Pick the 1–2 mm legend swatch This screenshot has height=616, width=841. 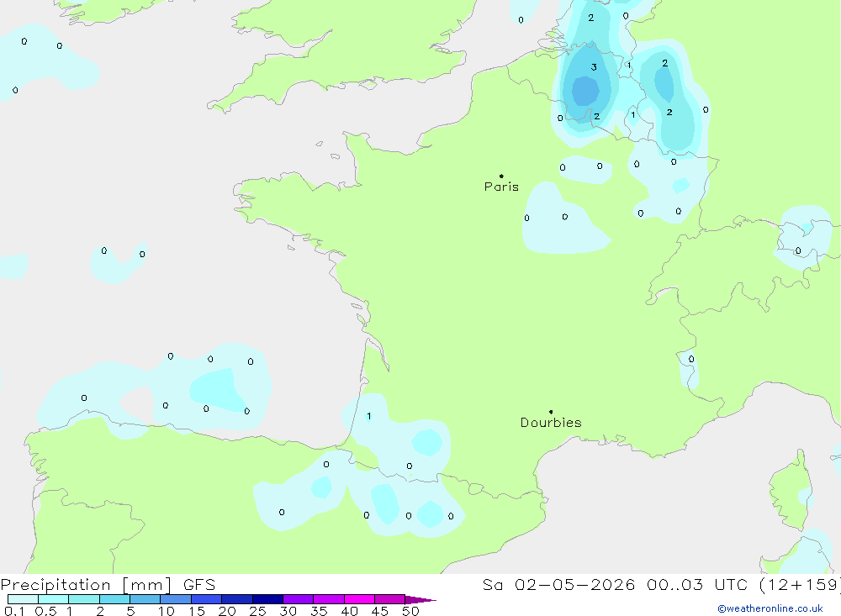(83, 599)
